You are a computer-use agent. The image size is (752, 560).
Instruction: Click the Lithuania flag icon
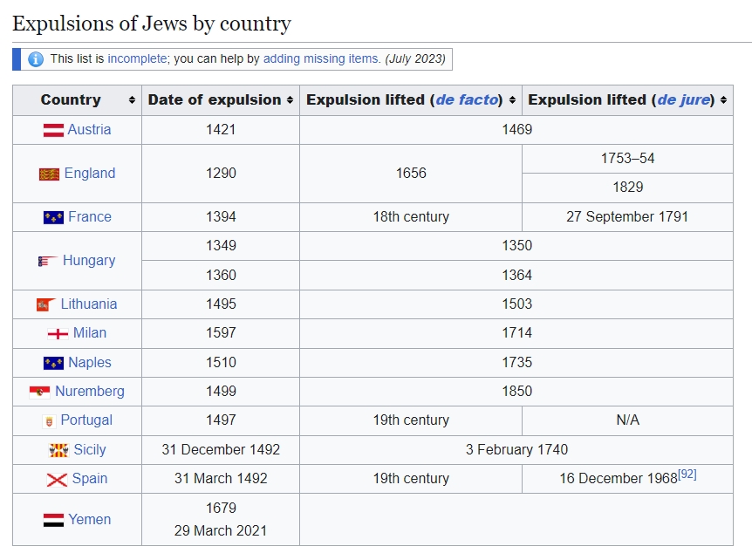pos(46,304)
